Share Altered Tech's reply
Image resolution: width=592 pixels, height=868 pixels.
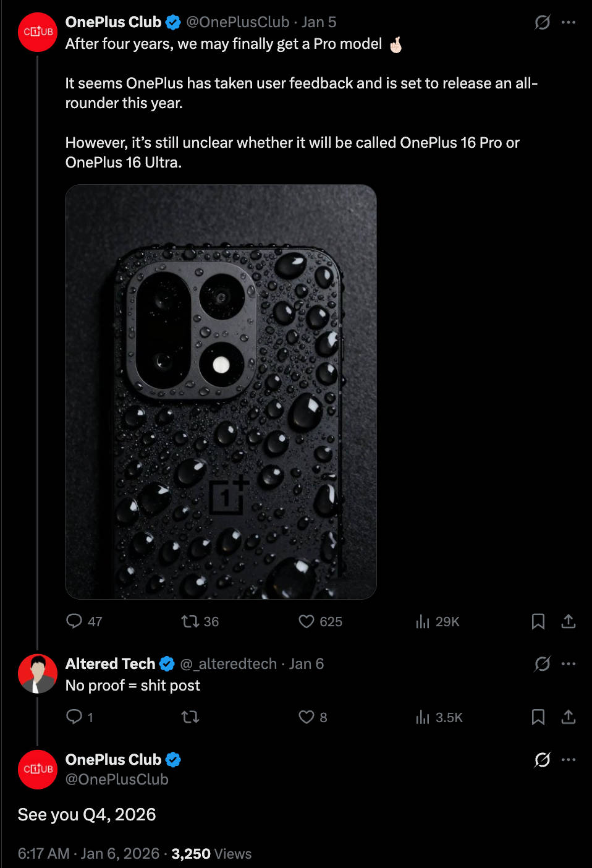click(x=569, y=717)
